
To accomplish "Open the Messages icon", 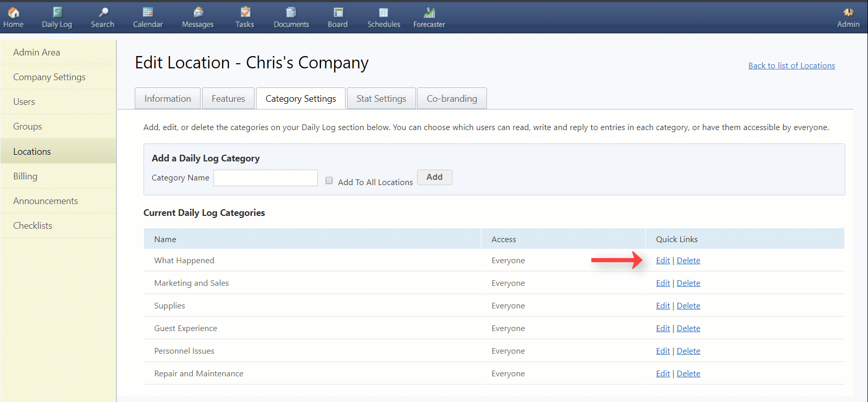I will tap(198, 12).
